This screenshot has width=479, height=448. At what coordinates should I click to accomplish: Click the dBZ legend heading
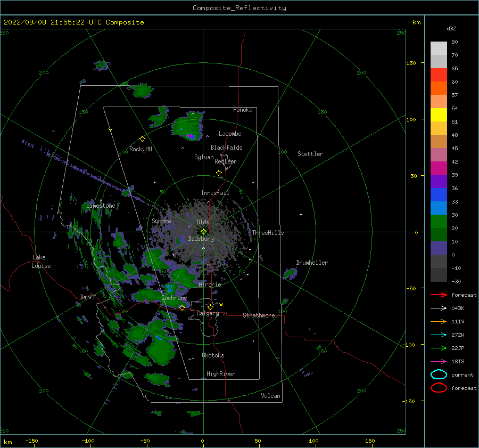pos(451,28)
